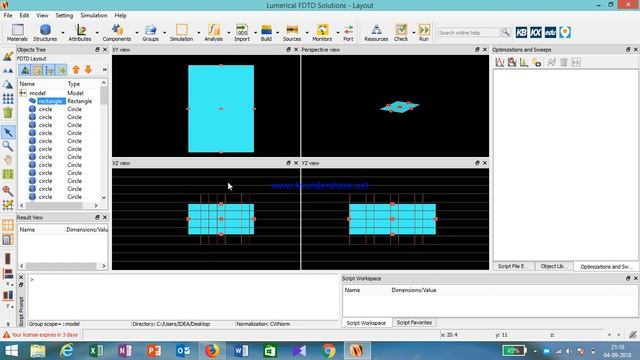640x360 pixels.
Task: Toggle the green ruler tool in left toolbar
Action: tap(8, 174)
